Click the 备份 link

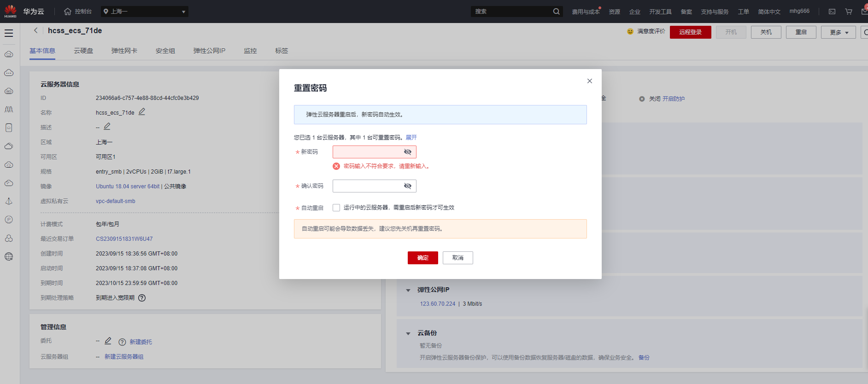coord(644,358)
